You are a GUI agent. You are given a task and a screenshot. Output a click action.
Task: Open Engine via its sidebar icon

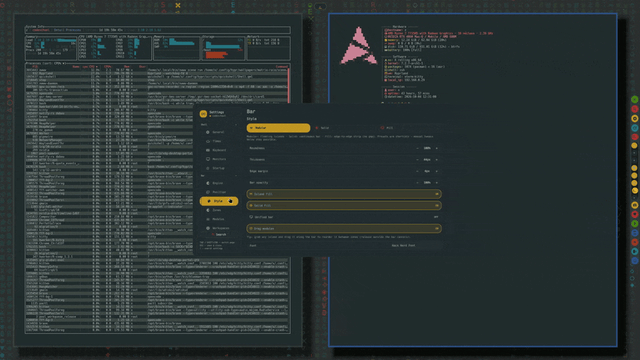[x=208, y=183]
